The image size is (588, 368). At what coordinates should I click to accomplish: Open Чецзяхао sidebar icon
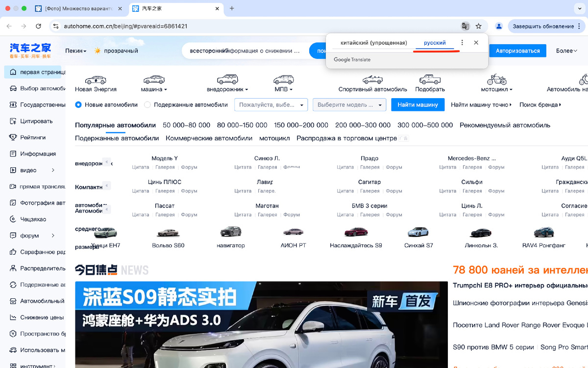[x=13, y=219]
